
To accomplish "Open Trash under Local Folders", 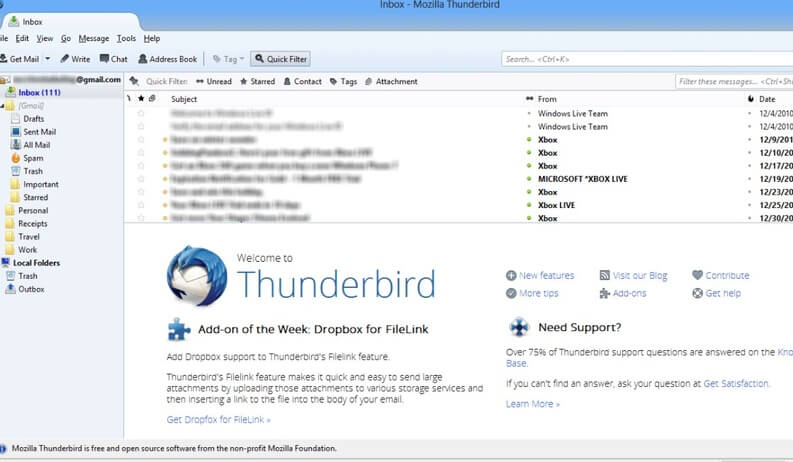I will (28, 276).
